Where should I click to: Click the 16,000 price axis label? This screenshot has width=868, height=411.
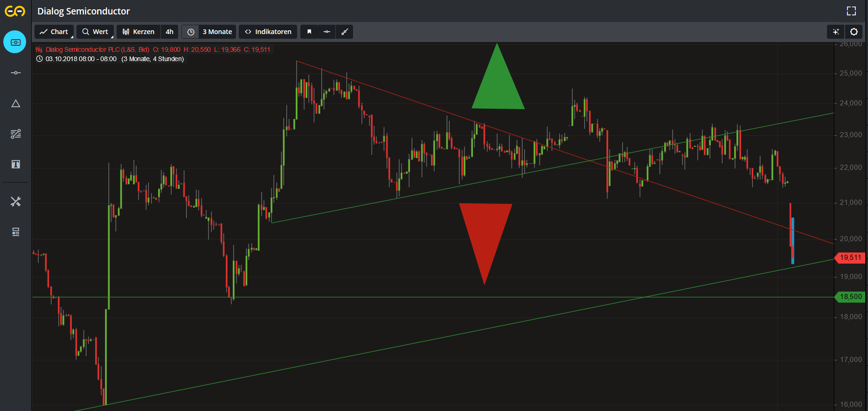[x=851, y=404]
